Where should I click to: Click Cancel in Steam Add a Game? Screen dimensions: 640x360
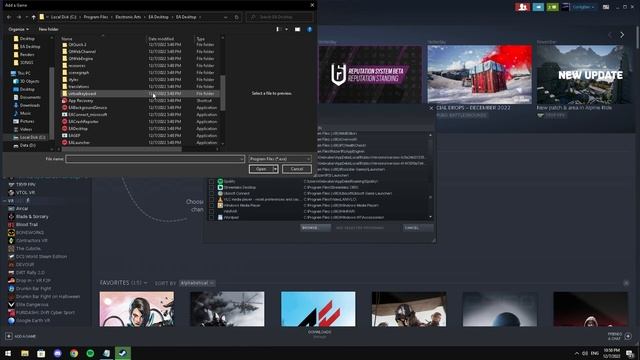[418, 228]
